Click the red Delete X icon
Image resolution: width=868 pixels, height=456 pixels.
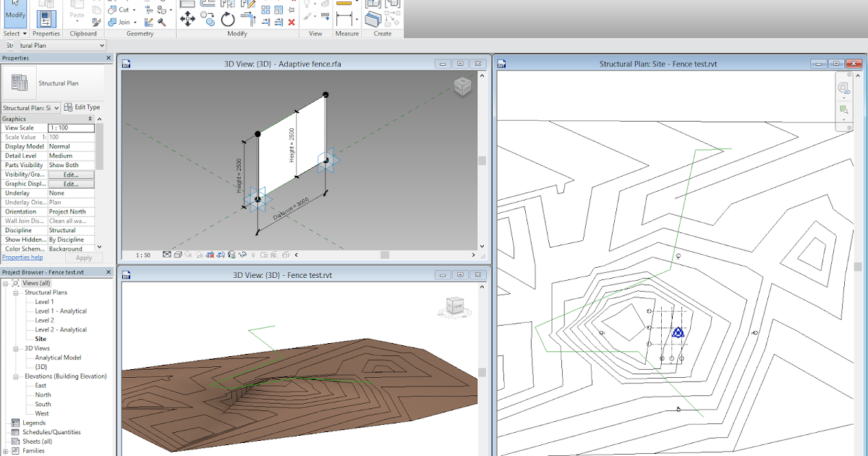click(292, 22)
